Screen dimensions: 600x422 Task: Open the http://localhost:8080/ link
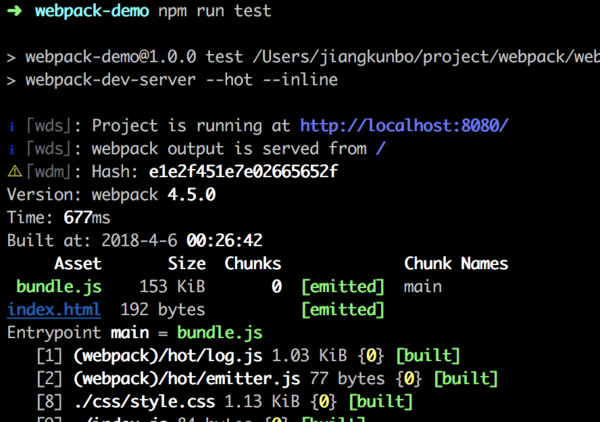[404, 125]
